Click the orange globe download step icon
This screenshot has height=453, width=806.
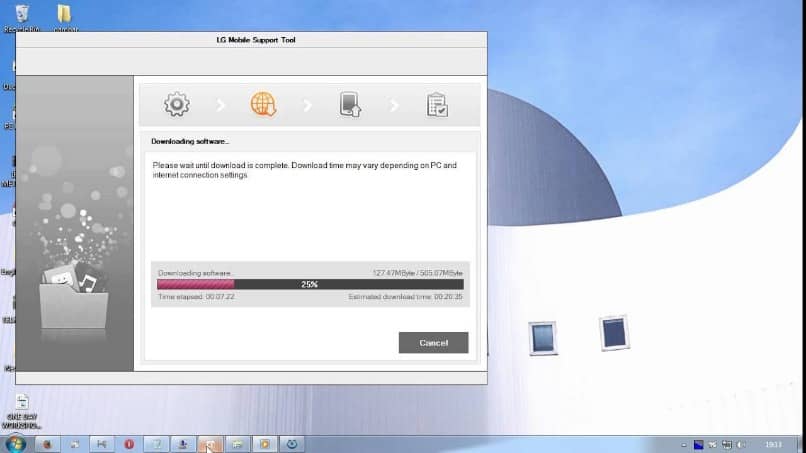click(263, 104)
